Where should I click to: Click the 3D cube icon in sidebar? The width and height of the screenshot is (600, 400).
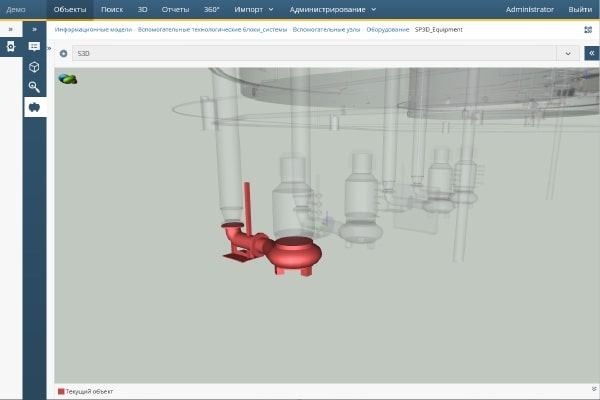pyautogui.click(x=35, y=67)
